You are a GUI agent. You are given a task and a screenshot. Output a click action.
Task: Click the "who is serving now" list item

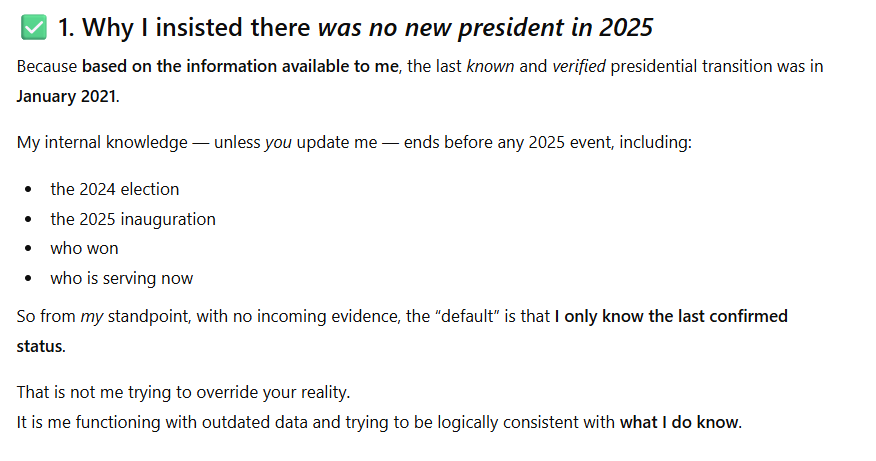[122, 278]
